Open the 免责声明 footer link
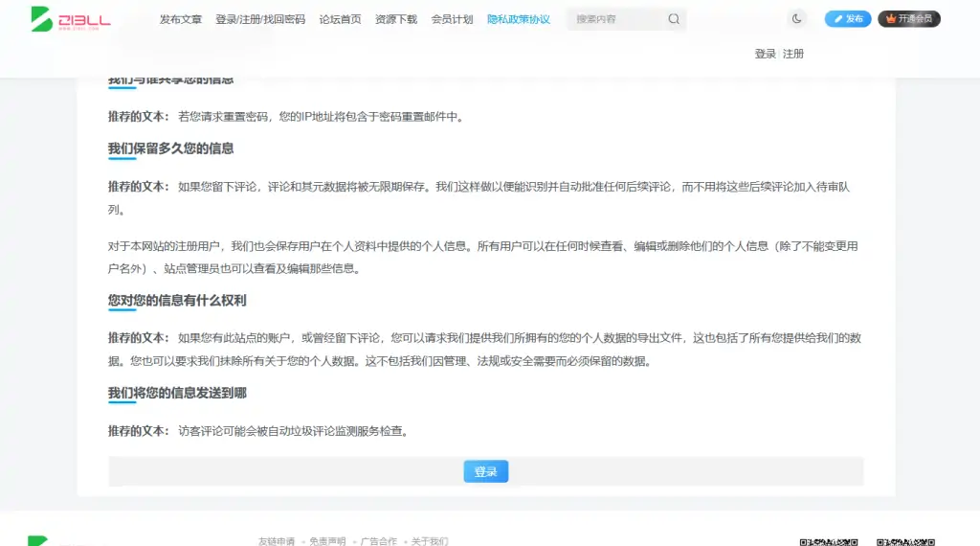This screenshot has height=546, width=980. 327,541
